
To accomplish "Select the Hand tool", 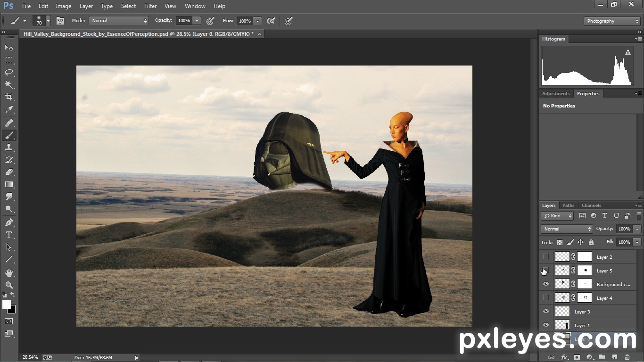I will [x=9, y=273].
